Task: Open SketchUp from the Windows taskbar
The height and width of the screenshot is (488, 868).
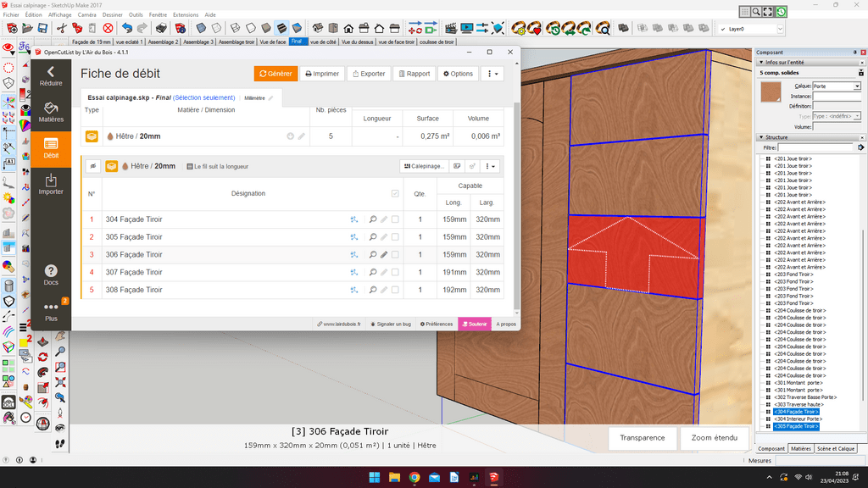Action: (494, 477)
